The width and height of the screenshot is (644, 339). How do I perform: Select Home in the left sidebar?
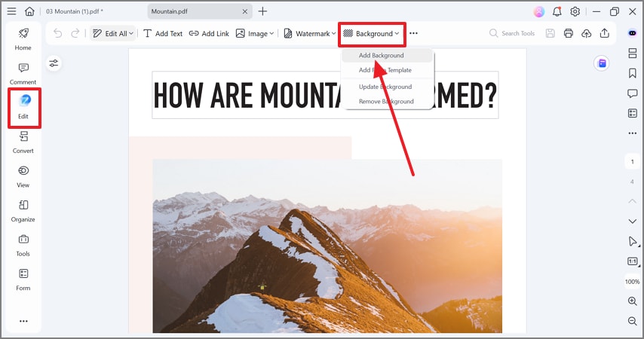point(23,39)
